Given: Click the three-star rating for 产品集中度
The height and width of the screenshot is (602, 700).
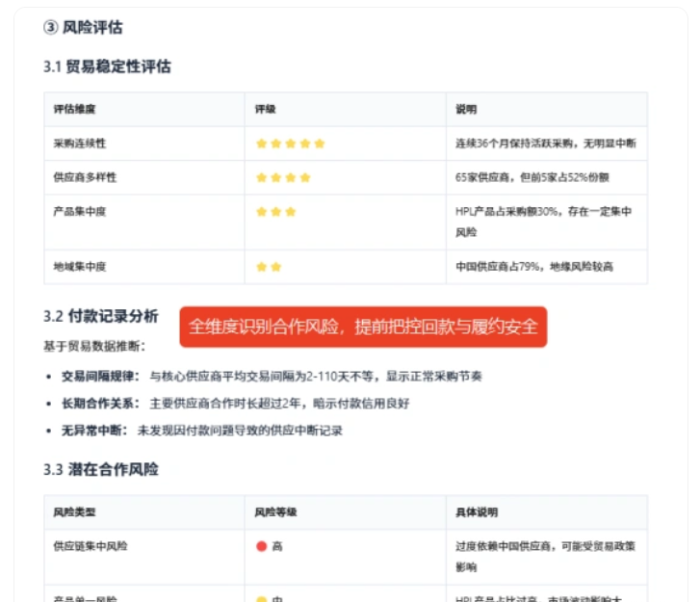Looking at the screenshot, I should click(276, 212).
